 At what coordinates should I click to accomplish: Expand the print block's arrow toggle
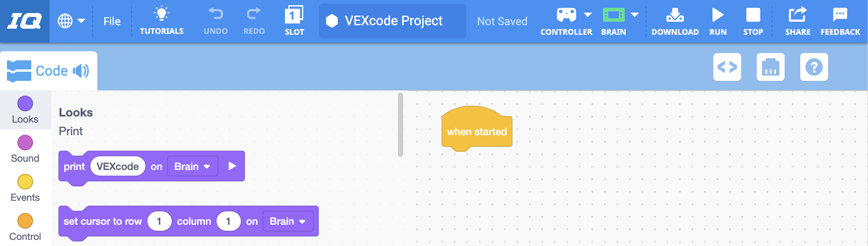pos(232,166)
